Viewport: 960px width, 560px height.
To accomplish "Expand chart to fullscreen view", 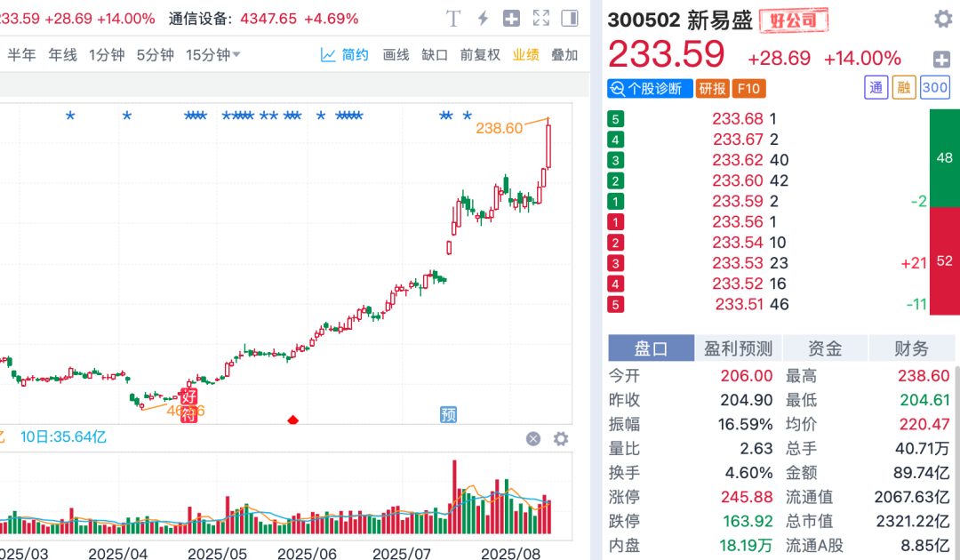I will coord(539,18).
